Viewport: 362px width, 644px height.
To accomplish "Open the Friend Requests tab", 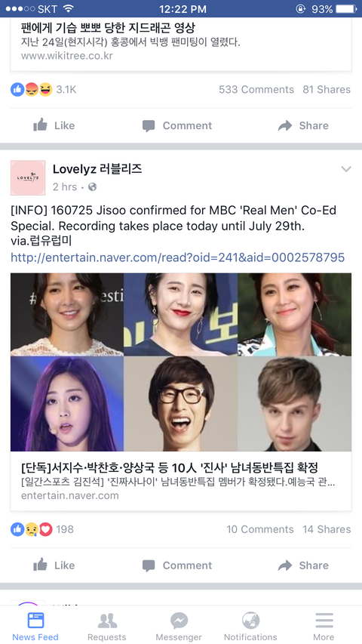I will click(x=106, y=627).
